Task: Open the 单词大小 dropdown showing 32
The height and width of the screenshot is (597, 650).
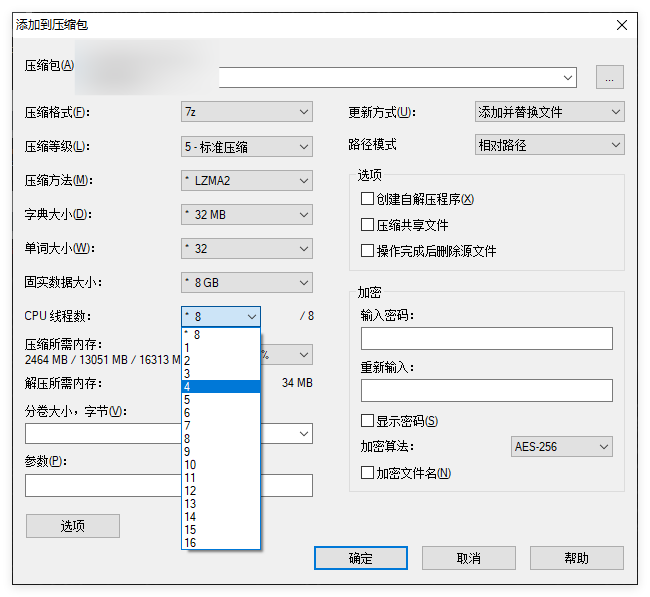Action: click(247, 249)
